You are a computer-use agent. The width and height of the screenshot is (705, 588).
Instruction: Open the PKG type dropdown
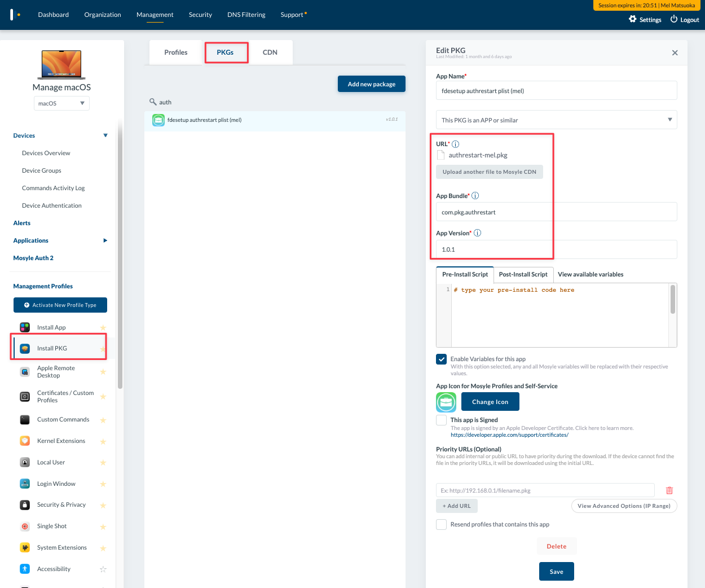pos(557,120)
